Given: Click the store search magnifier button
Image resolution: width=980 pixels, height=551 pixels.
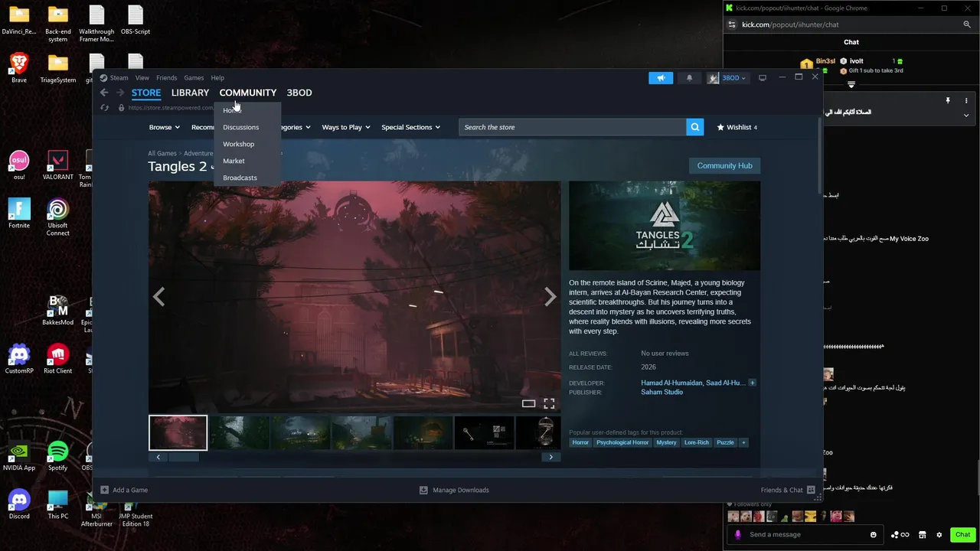Looking at the screenshot, I should tap(695, 127).
